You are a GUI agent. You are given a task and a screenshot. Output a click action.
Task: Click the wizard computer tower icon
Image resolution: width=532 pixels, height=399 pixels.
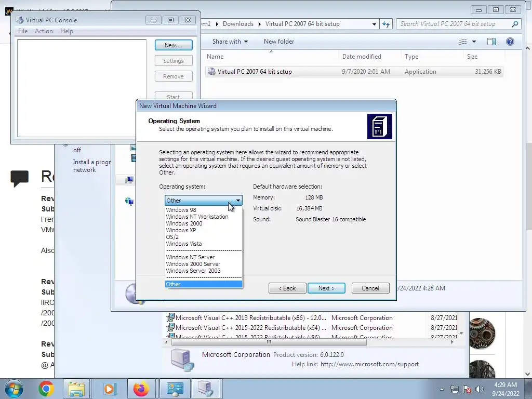click(x=380, y=127)
